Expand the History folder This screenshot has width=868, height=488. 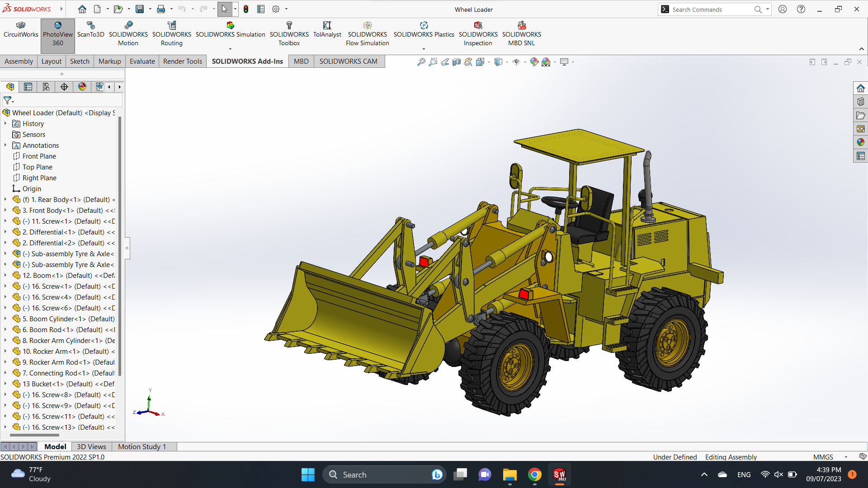[x=5, y=124]
